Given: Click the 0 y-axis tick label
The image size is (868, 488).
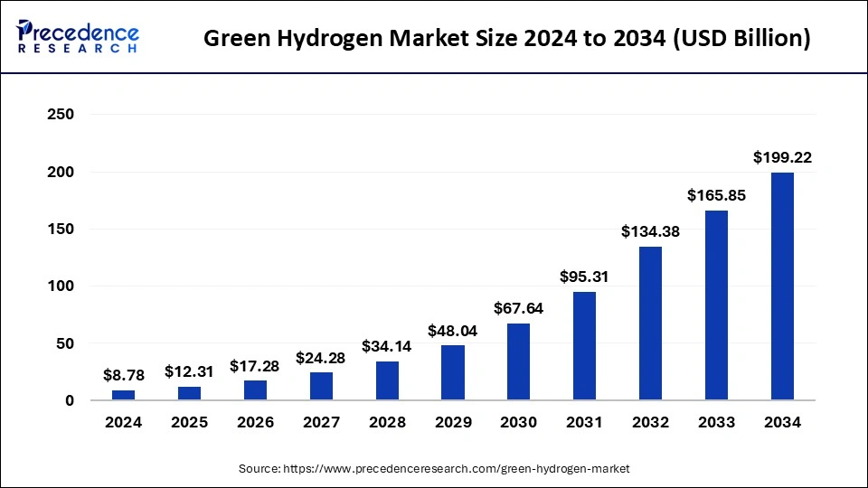Looking at the screenshot, I should 70,400.
